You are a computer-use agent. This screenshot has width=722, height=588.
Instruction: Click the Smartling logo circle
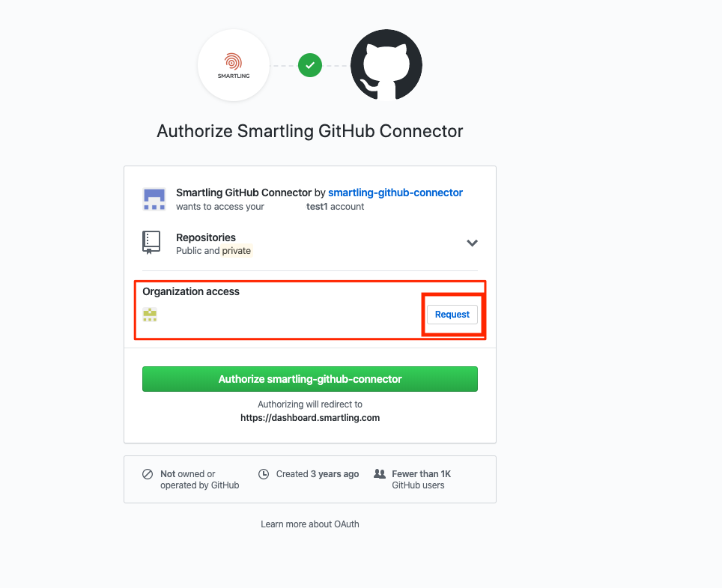click(x=234, y=65)
